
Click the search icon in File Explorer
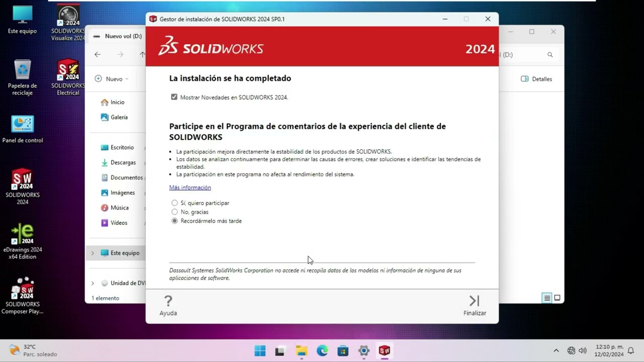tap(550, 55)
